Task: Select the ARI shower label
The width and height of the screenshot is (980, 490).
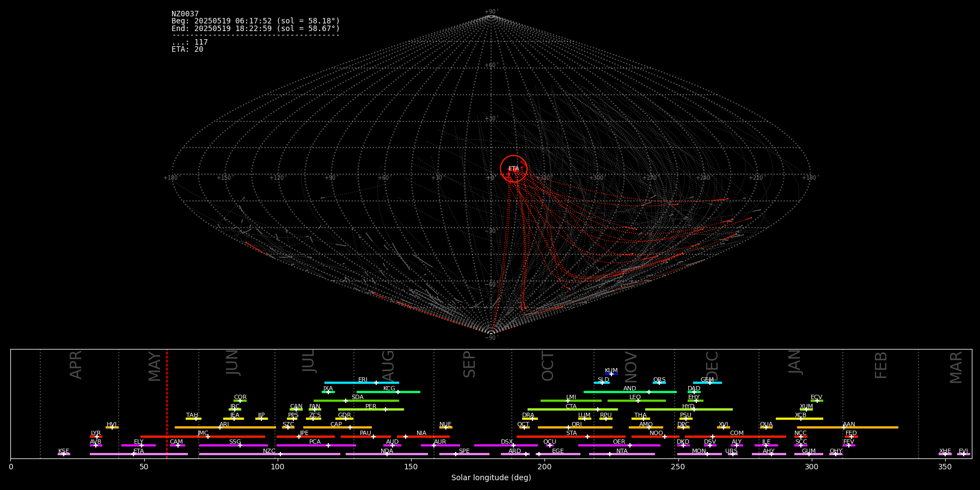Action: (224, 425)
